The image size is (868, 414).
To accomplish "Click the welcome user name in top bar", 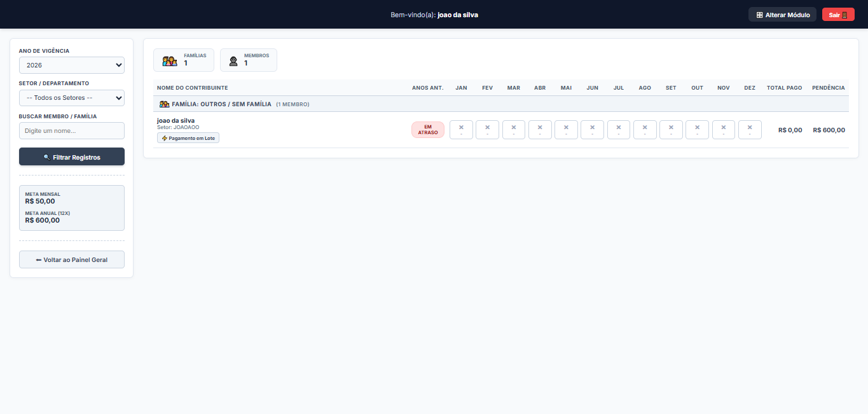I will click(x=458, y=15).
